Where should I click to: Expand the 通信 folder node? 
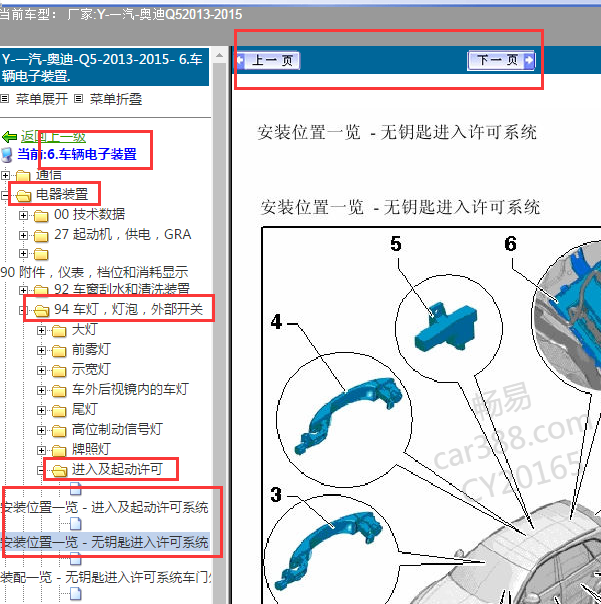[x=5, y=176]
